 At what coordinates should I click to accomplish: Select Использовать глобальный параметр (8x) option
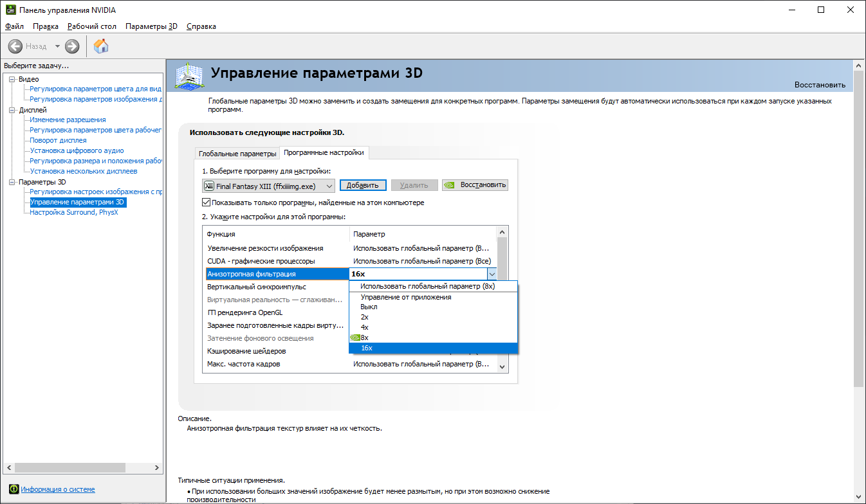pyautogui.click(x=433, y=287)
